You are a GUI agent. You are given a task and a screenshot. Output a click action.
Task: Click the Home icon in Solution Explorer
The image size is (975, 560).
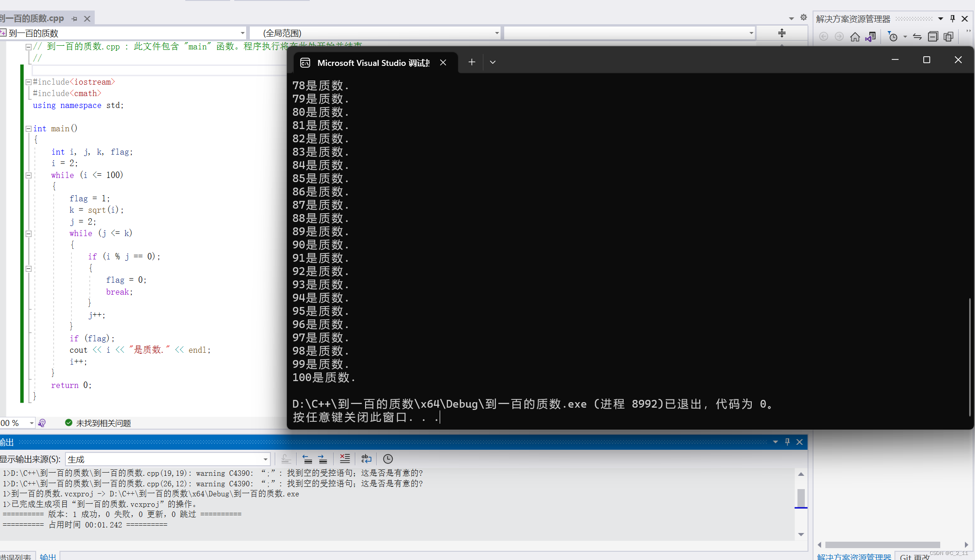(x=855, y=37)
